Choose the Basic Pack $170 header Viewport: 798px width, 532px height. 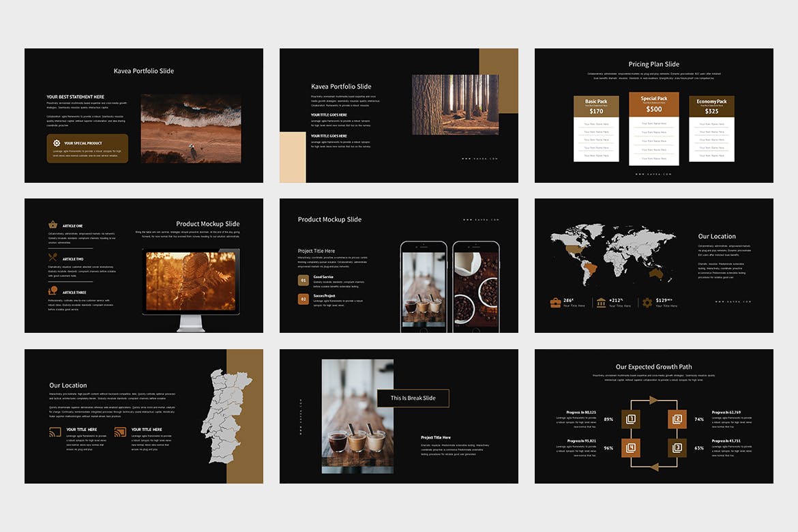[596, 106]
